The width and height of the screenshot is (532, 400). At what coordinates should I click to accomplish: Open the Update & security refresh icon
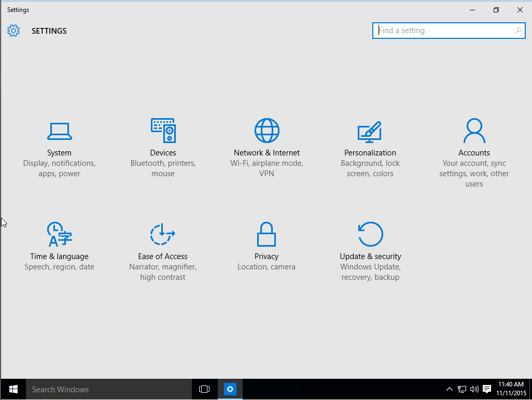(x=371, y=234)
